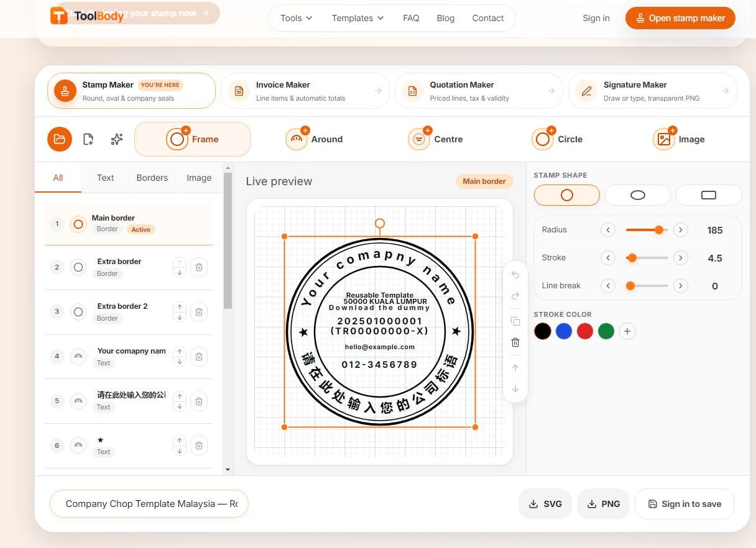Click the AI sparkles icon

[x=116, y=139]
